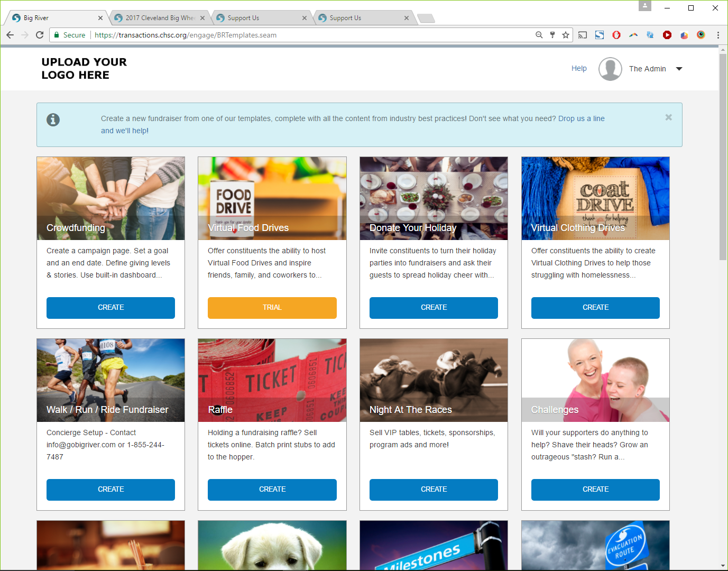Click the Cast icon in the toolbar
This screenshot has width=728, height=571.
click(583, 35)
